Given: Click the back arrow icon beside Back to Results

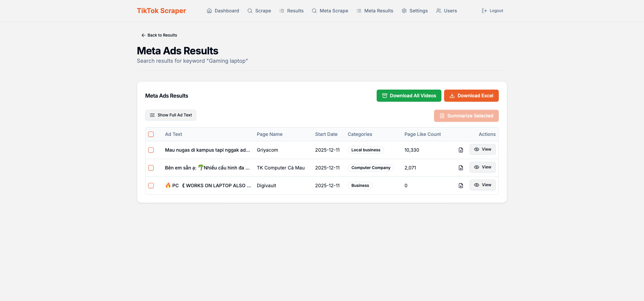Looking at the screenshot, I should [143, 35].
